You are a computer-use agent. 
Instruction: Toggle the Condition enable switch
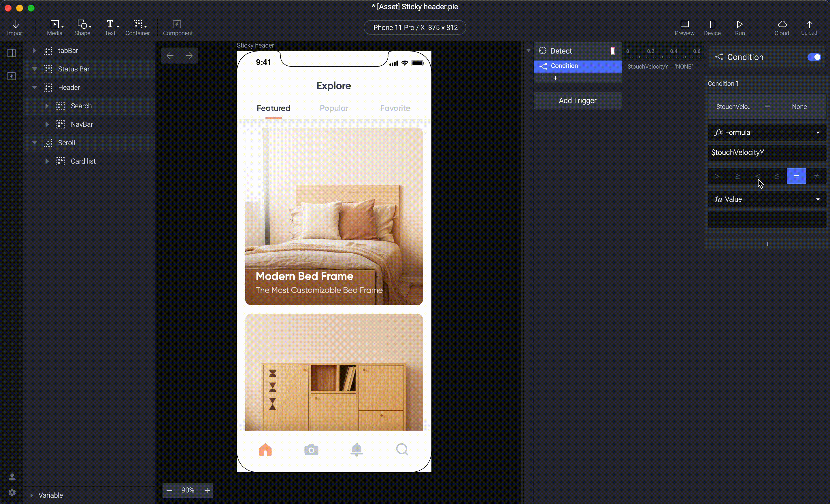point(815,57)
